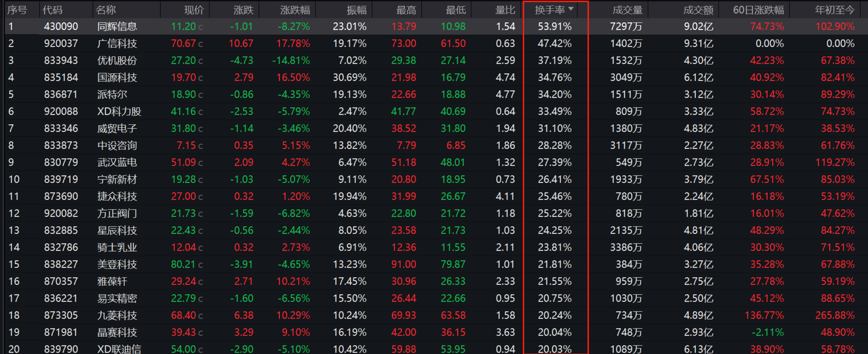The height and width of the screenshot is (354, 868).
Task: Click the -2.11% sixty-day change value
Action: point(768,332)
